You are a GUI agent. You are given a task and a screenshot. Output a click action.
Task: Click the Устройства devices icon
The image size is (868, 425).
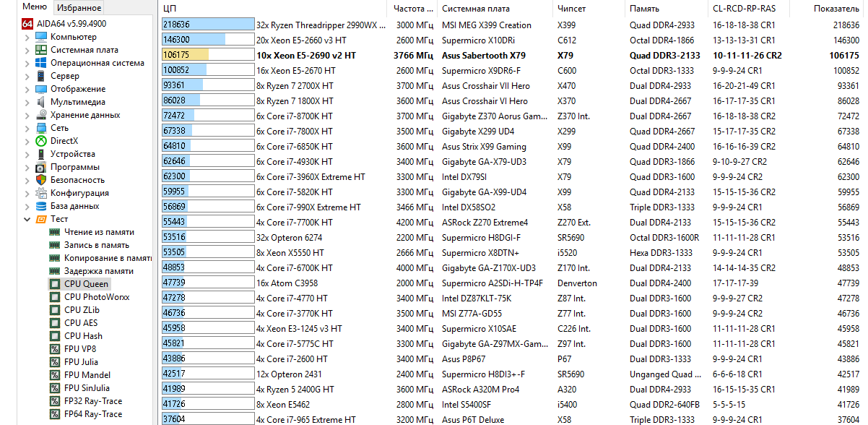pos(41,154)
